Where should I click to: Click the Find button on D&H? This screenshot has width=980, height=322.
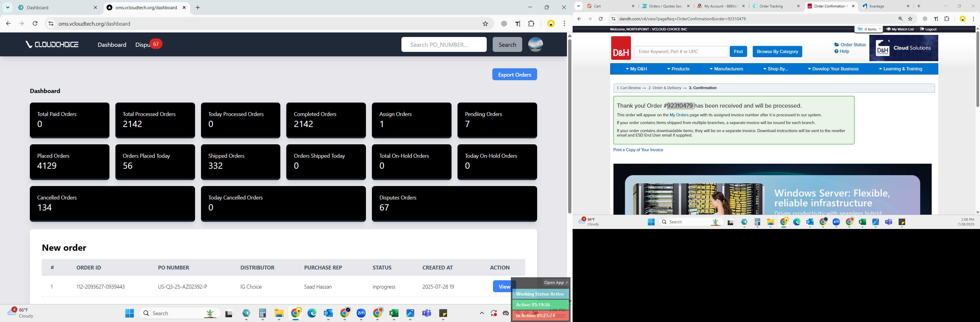pyautogui.click(x=738, y=51)
